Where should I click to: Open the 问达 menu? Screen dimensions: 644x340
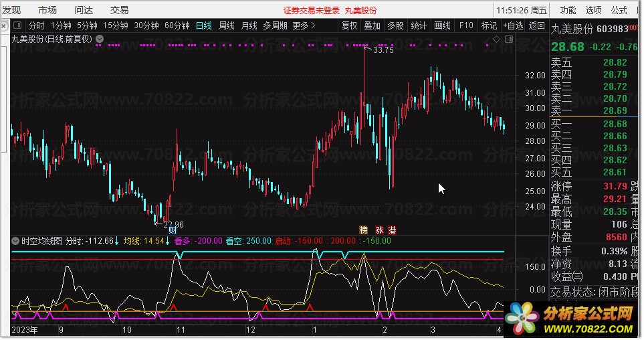pyautogui.click(x=84, y=10)
